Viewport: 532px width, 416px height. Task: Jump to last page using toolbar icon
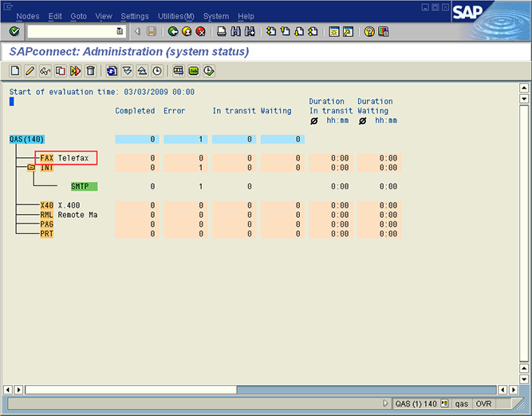(x=313, y=32)
